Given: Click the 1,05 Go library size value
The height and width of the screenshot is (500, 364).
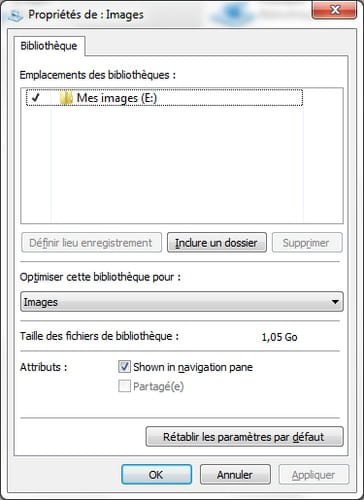Looking at the screenshot, I should click(279, 337).
